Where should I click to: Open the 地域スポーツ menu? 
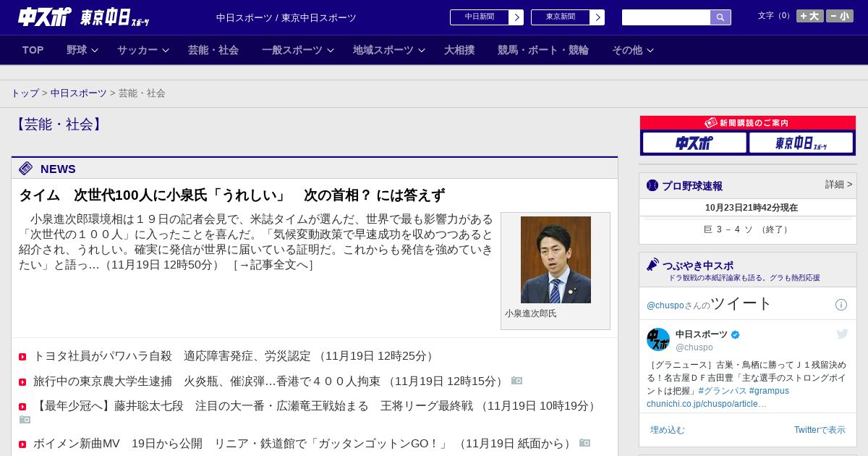click(383, 50)
